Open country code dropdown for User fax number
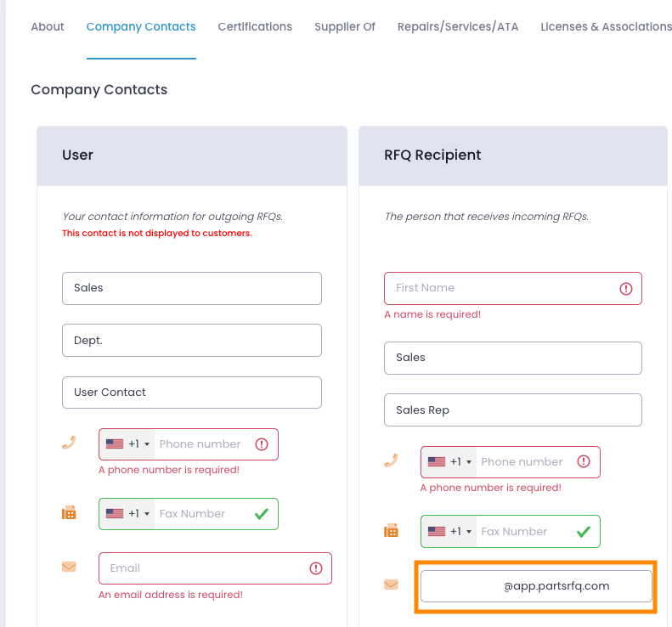The image size is (672, 627). pyautogui.click(x=127, y=514)
